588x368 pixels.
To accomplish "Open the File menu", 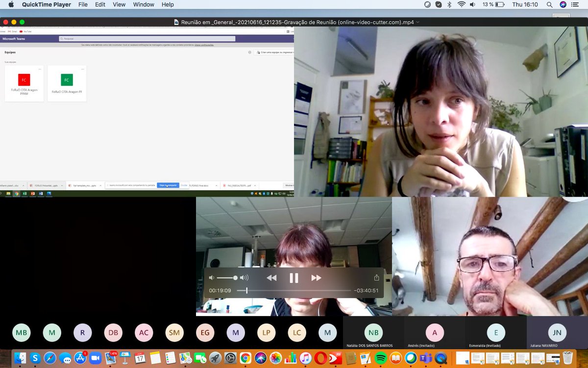I will coord(83,4).
